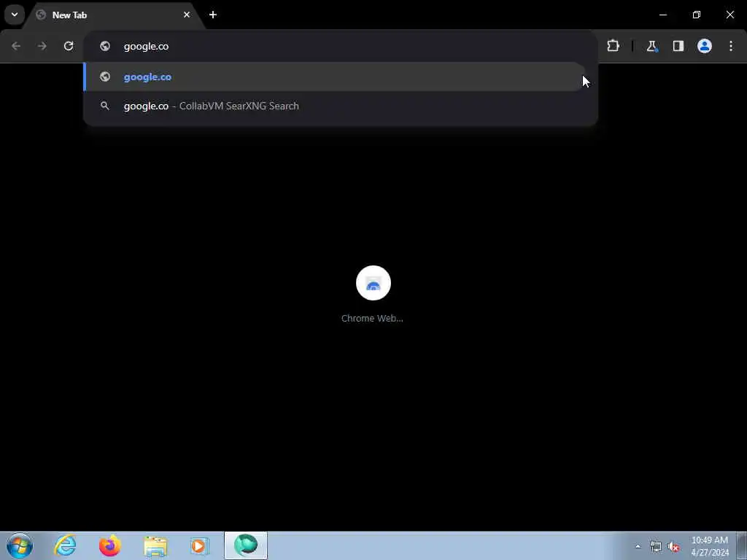Open the Extensions puzzle icon
The width and height of the screenshot is (747, 560).
point(613,46)
